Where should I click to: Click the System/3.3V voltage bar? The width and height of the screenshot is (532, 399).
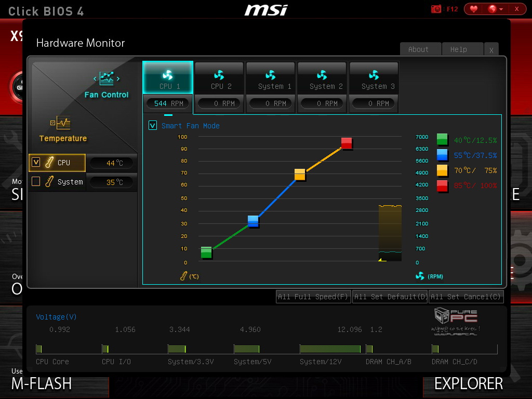tap(177, 349)
